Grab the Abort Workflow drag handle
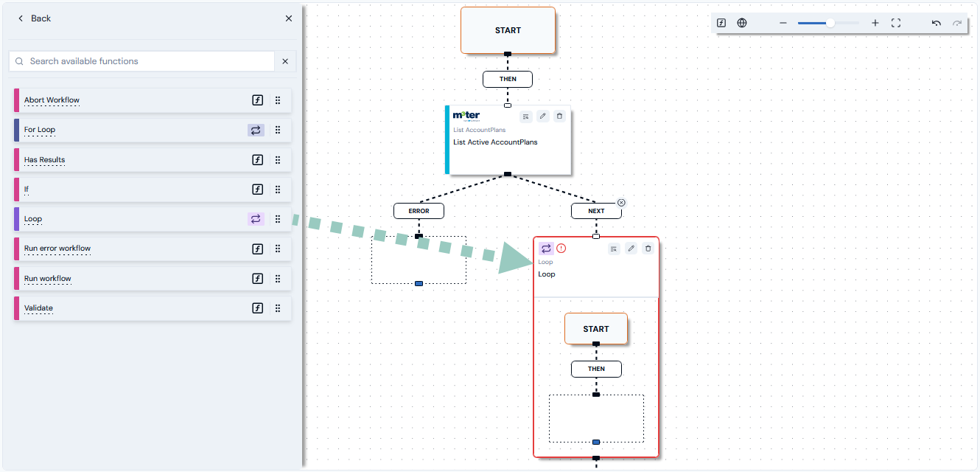 click(278, 100)
